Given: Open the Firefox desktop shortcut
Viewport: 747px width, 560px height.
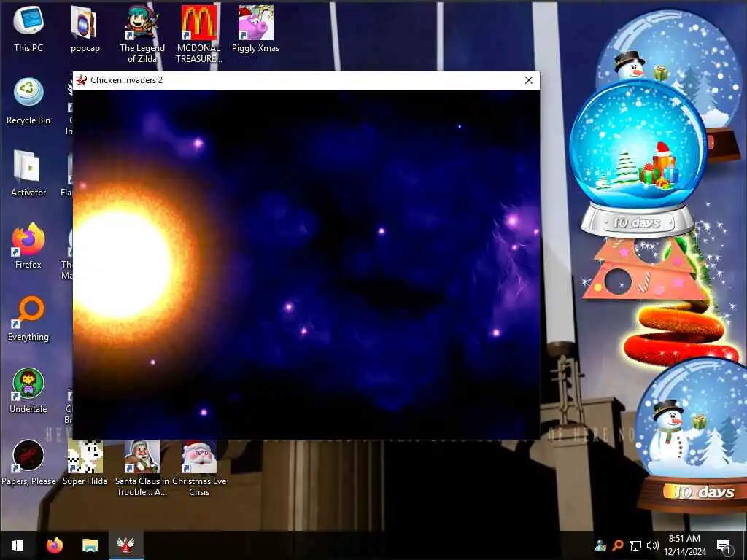Looking at the screenshot, I should (x=28, y=246).
